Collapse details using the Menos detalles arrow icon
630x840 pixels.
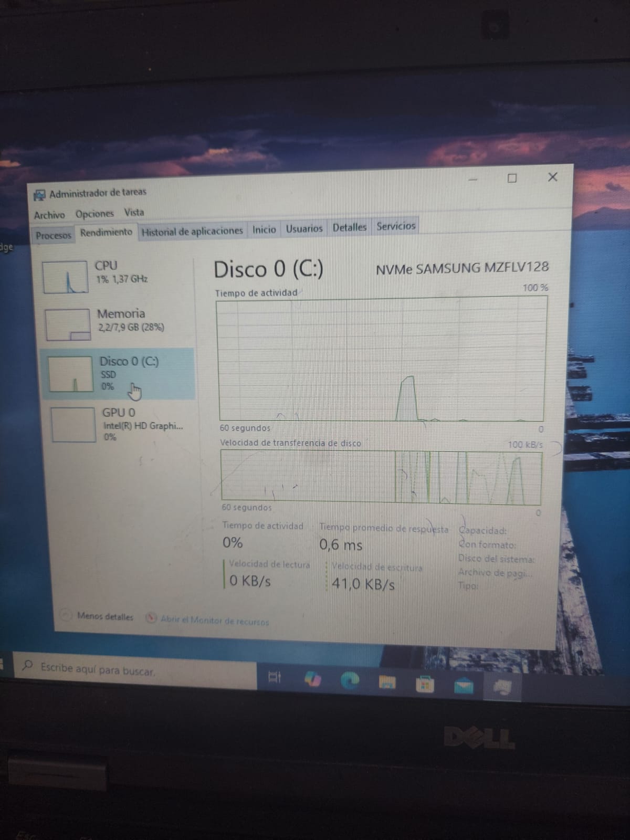[x=66, y=615]
